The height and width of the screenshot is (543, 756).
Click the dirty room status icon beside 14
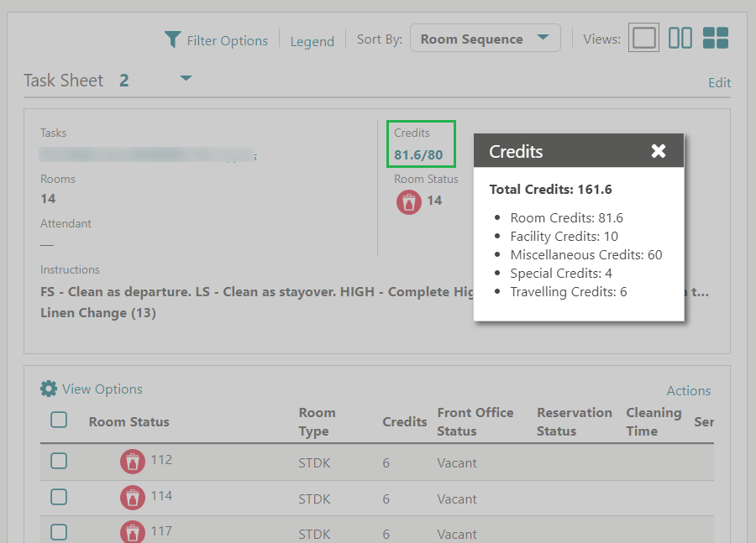(409, 202)
